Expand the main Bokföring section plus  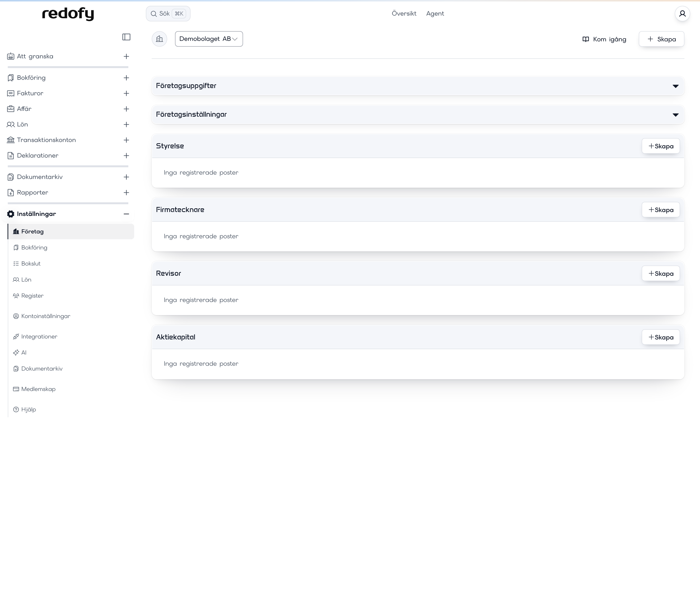[126, 78]
